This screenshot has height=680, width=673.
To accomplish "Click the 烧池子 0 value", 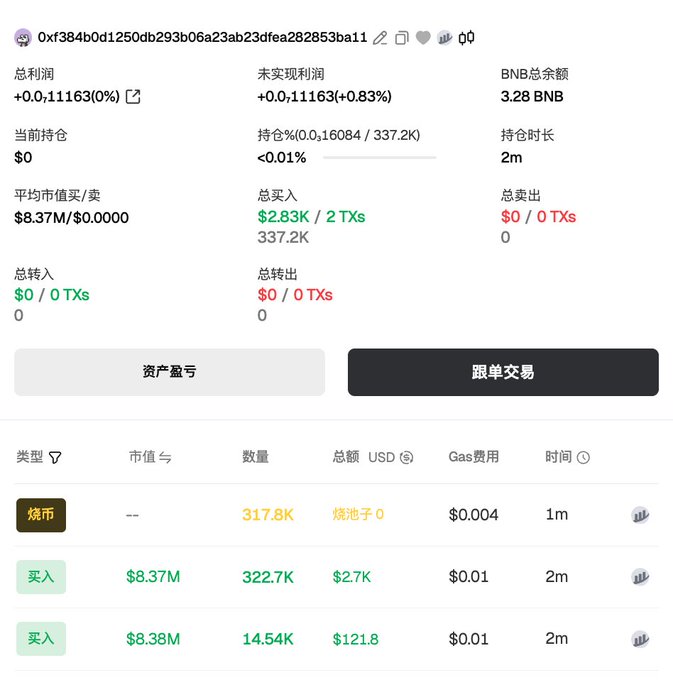I will [x=358, y=514].
